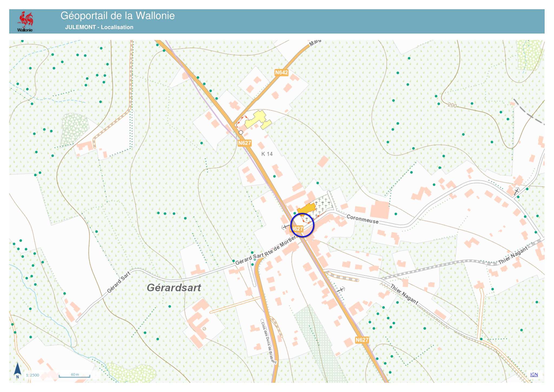The height and width of the screenshot is (392, 554).
Task: Click the 200 contour elevation label
Action: point(452,105)
